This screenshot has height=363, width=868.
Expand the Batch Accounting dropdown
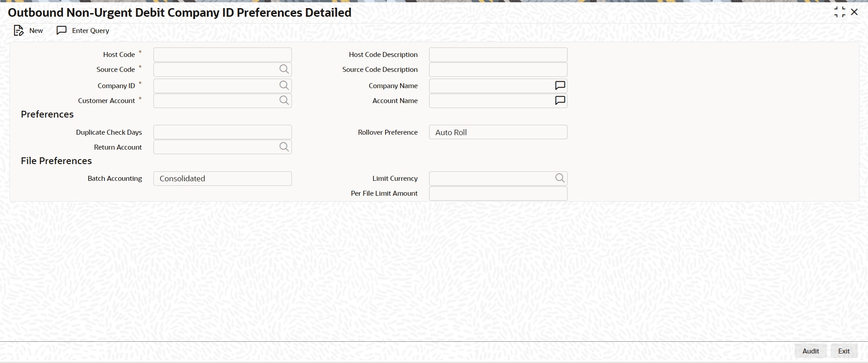point(222,179)
